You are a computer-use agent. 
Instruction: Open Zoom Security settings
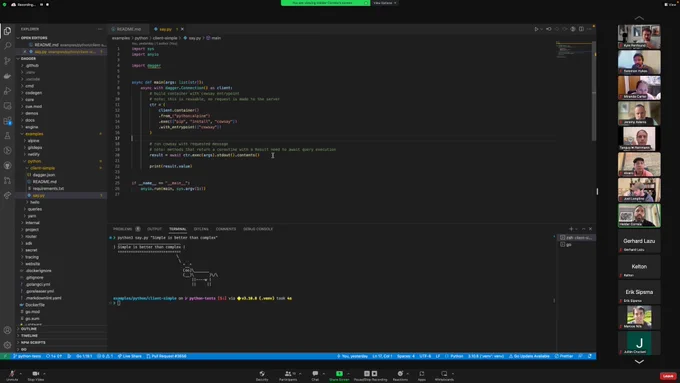(262, 376)
